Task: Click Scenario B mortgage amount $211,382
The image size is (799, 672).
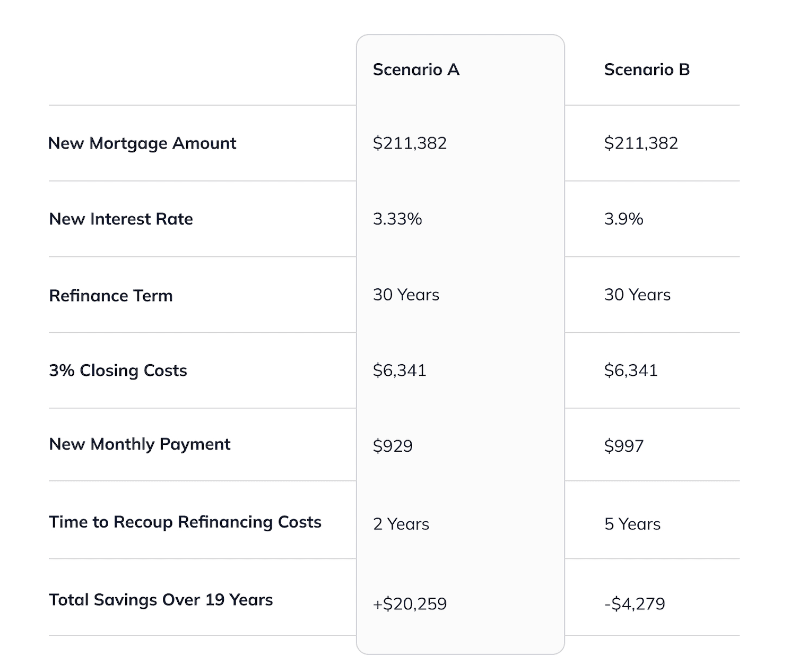Action: coord(641,143)
